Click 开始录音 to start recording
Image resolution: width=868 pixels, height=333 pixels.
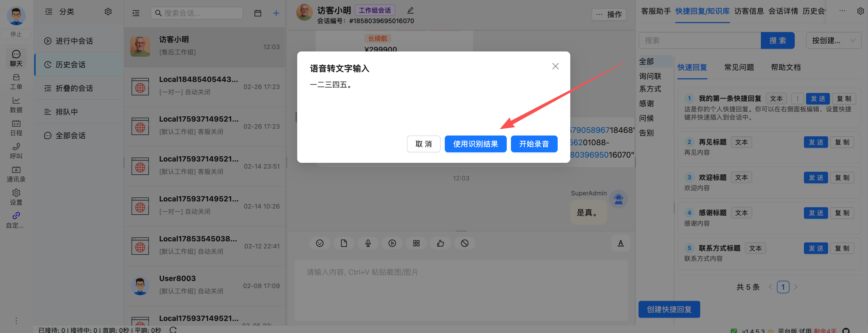(x=534, y=144)
